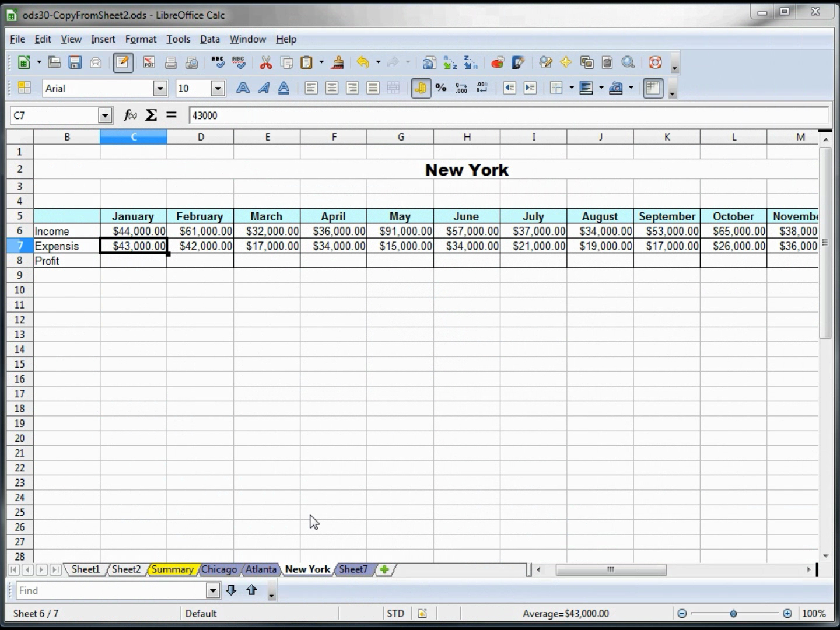Toggle Bold formatting
This screenshot has width=840, height=630.
coord(243,88)
